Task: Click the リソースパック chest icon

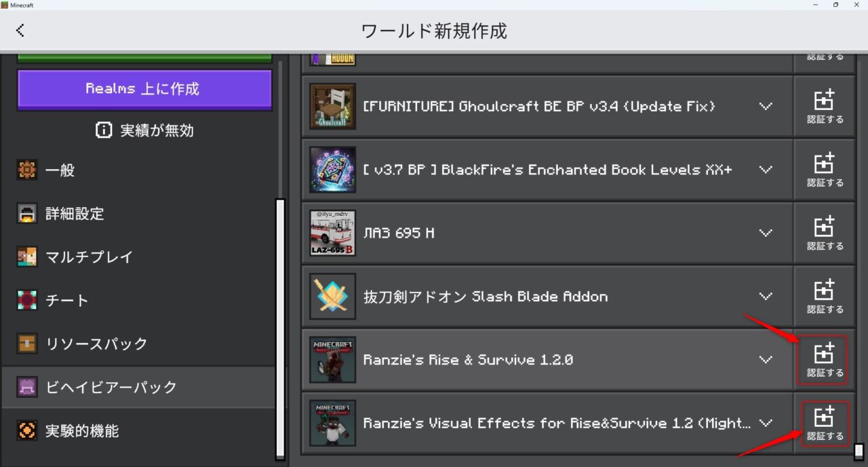Action: (27, 344)
